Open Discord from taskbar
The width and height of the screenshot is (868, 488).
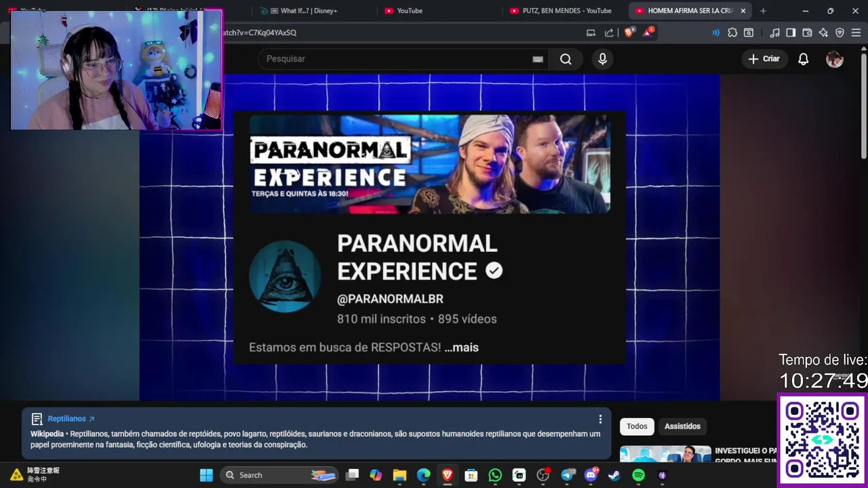(591, 475)
